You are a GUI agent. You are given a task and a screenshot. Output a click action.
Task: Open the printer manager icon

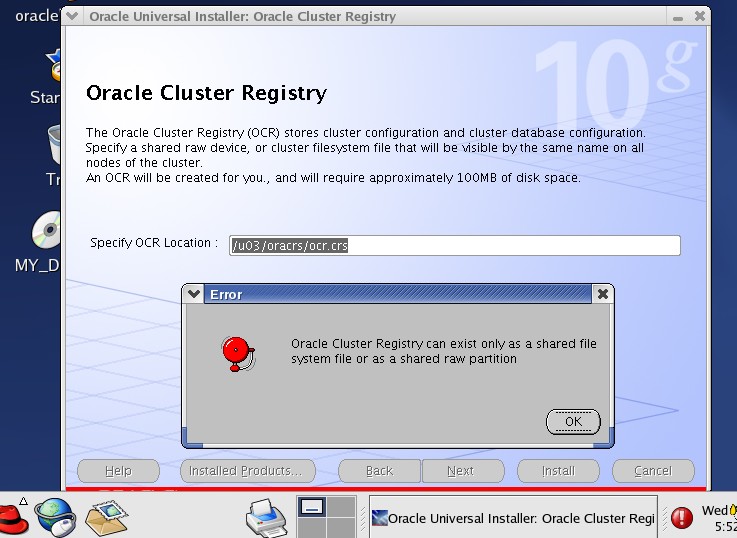[267, 516]
